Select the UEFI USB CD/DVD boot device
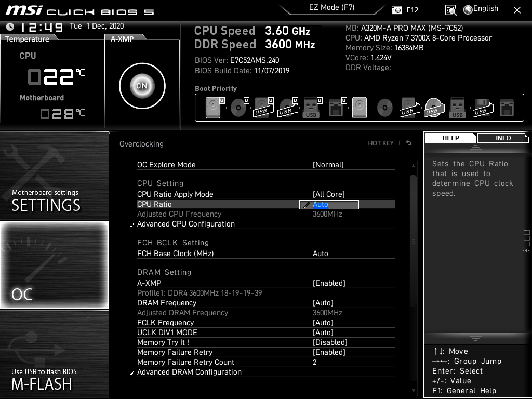 click(288, 108)
